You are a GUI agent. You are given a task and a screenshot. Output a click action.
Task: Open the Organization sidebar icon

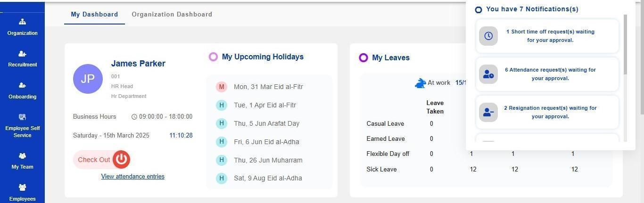22,22
